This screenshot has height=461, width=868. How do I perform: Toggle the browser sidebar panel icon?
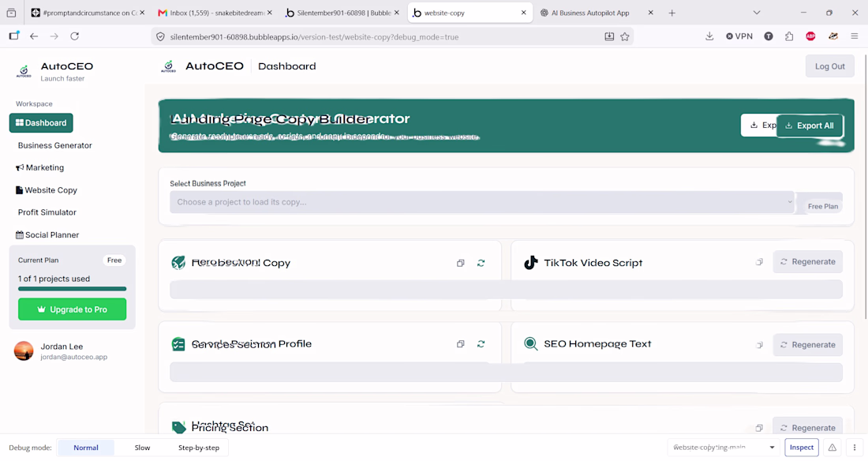pos(14,36)
